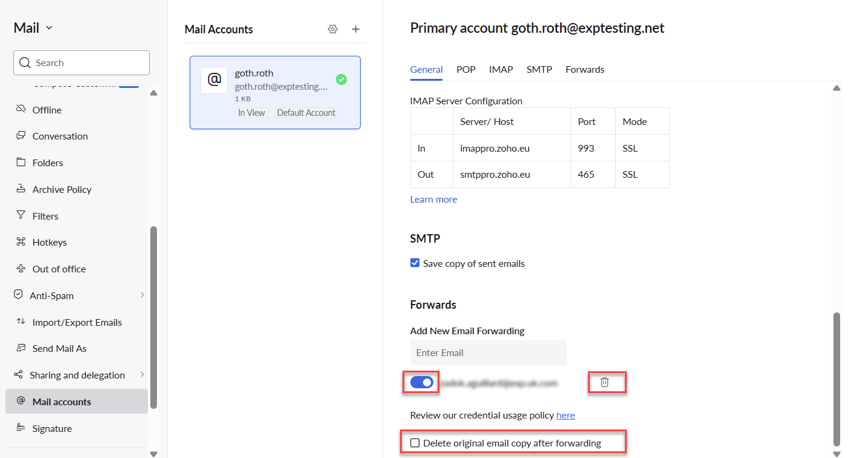Click the Archive Policy icon

pos(21,189)
